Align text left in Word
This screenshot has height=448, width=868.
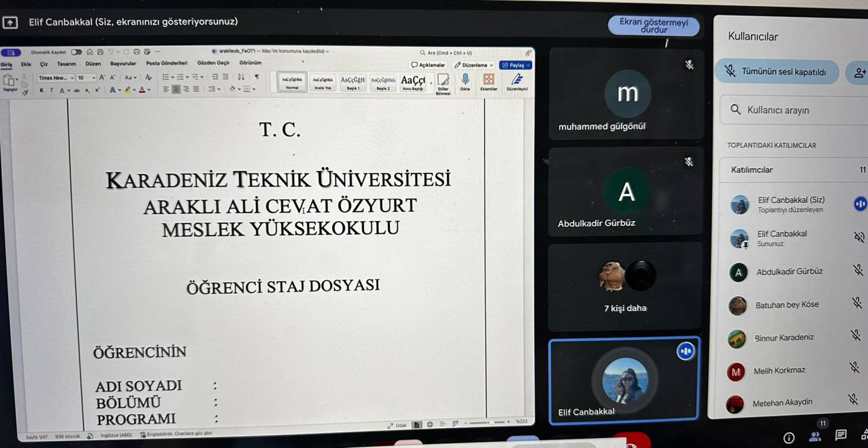tap(166, 89)
